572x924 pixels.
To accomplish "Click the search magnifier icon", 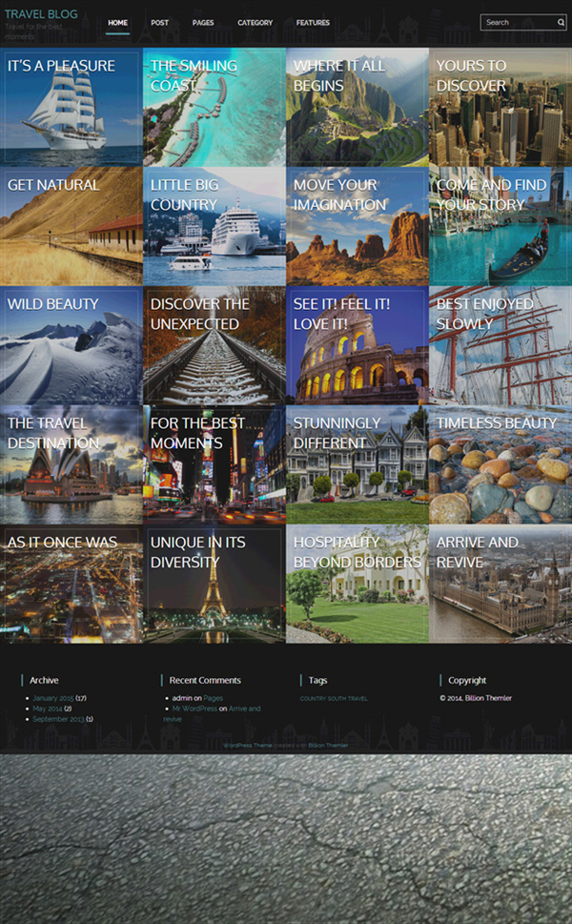I will [x=561, y=22].
